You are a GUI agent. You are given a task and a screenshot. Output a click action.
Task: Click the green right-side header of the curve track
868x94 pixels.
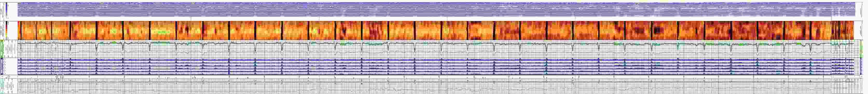pyautogui.click(x=863, y=49)
